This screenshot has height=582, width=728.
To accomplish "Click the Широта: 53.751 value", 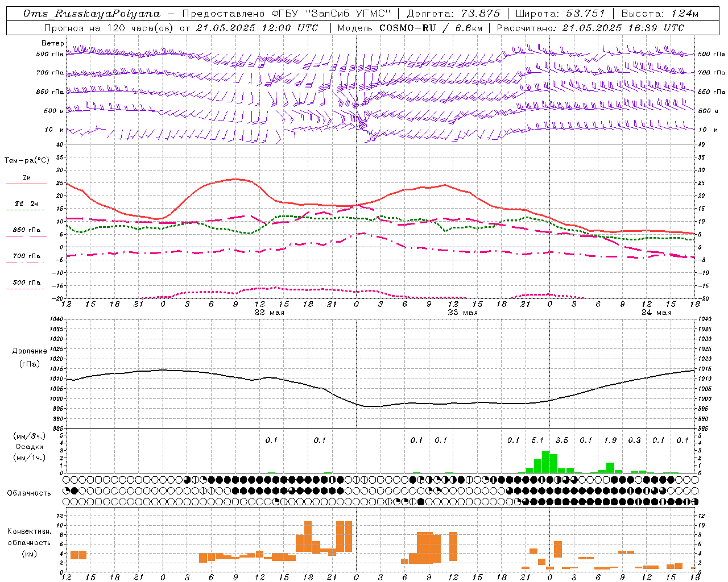I will [x=560, y=13].
